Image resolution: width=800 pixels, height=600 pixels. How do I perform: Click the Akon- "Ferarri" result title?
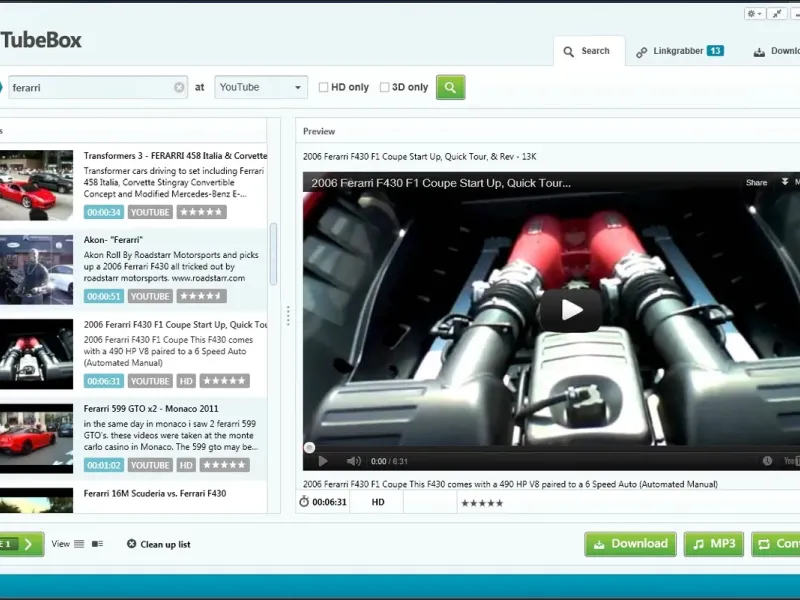113,240
